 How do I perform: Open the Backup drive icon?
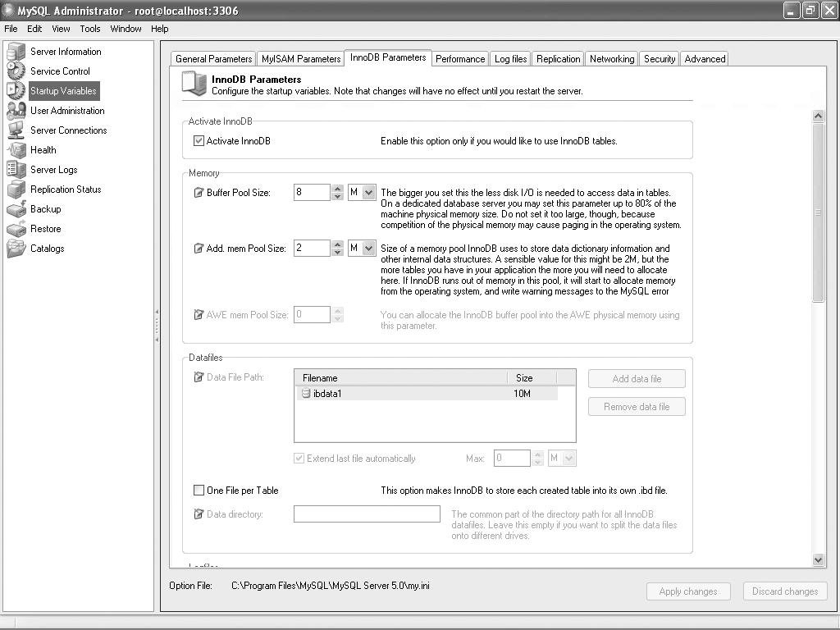coord(16,209)
